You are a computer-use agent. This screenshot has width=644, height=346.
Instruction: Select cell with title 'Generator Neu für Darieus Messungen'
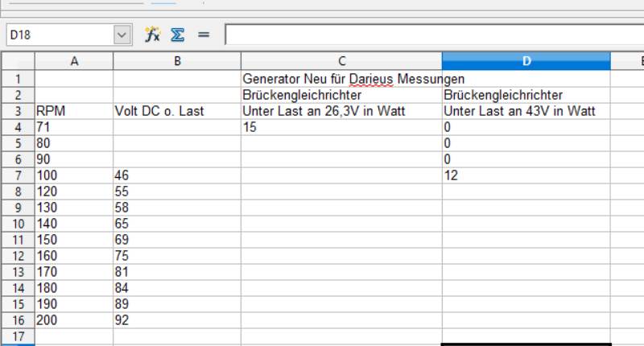(341, 80)
